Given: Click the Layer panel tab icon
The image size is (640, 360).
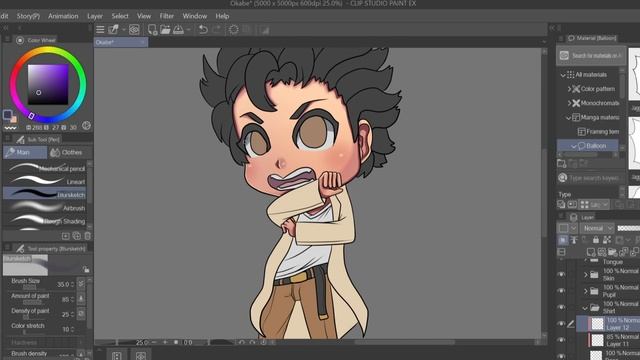Looking at the screenshot, I should (573, 217).
